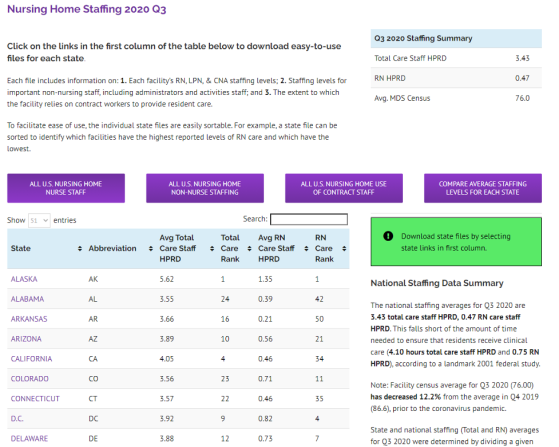Image resolution: width=559 pixels, height=447 pixels.
Task: Open the CONNECTICUT state file link
Action: tap(35, 399)
